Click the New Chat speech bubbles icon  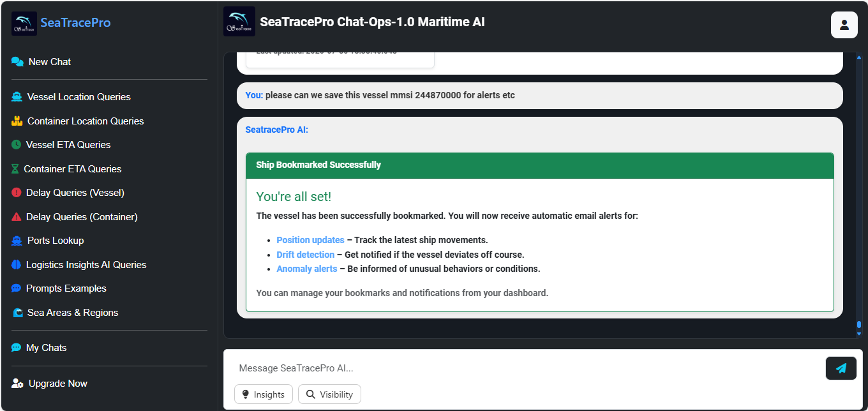pyautogui.click(x=17, y=62)
